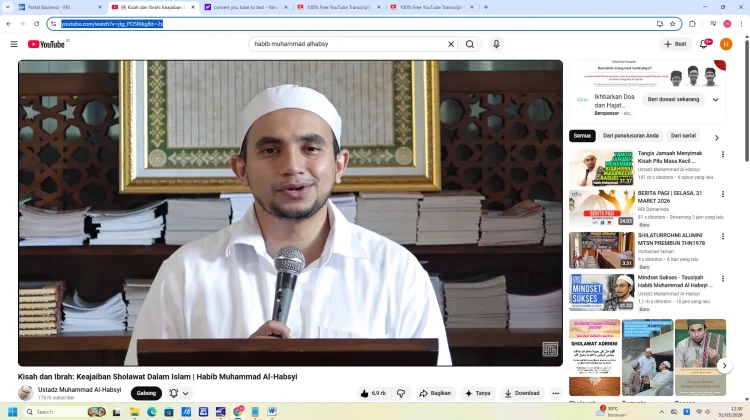Open notification bell dropdown next to Gabung
The height and width of the screenshot is (420, 750).
179,393
